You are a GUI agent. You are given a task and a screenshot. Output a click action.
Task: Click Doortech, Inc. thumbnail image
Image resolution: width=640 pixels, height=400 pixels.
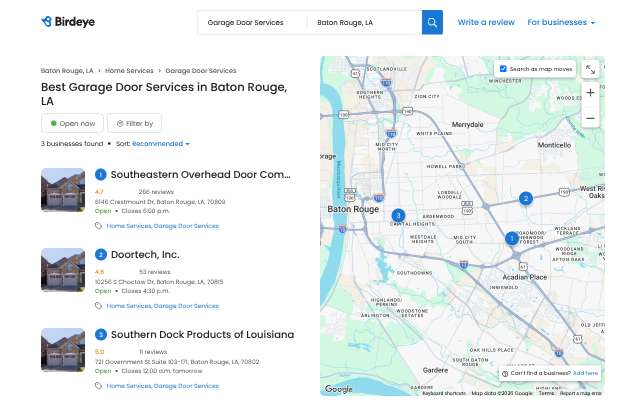63,270
